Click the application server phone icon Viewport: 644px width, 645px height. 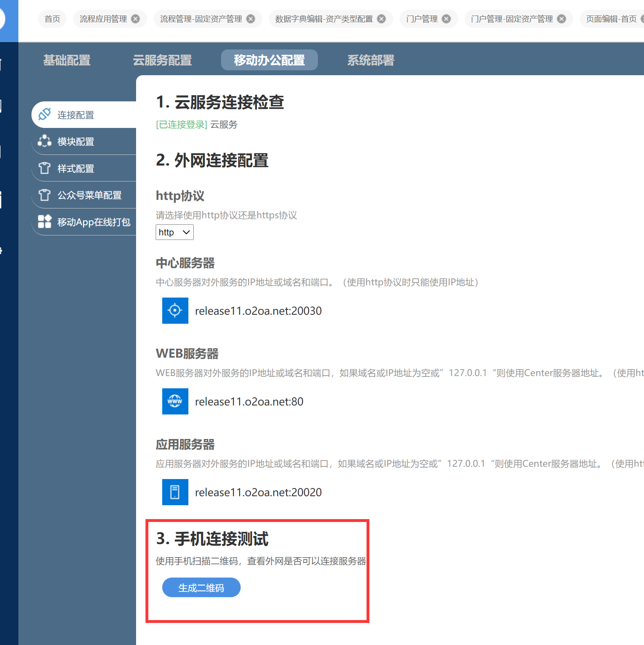[175, 492]
